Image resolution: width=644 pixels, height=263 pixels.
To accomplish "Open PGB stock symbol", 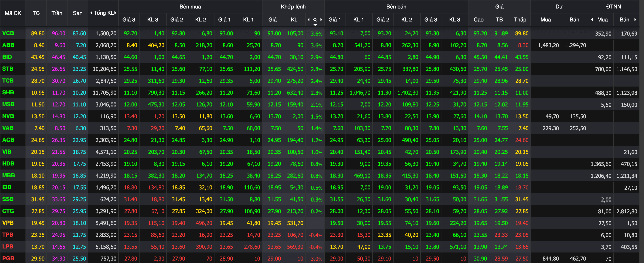I will click(8, 258).
